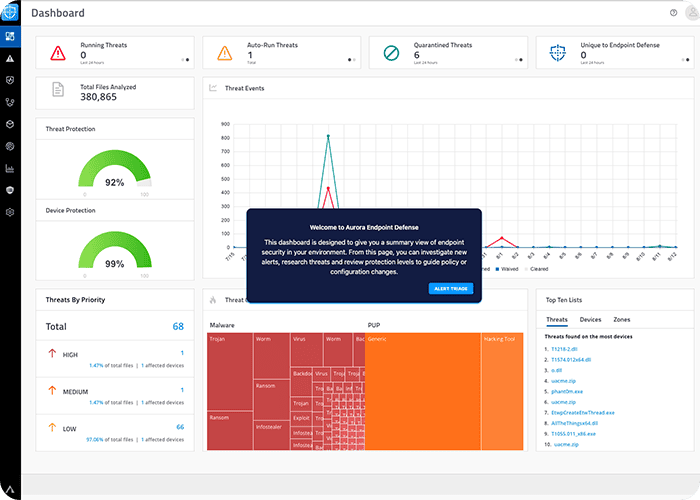Open the T1055.011_x86.exe threat link
This screenshot has width=700, height=500.
[574, 434]
